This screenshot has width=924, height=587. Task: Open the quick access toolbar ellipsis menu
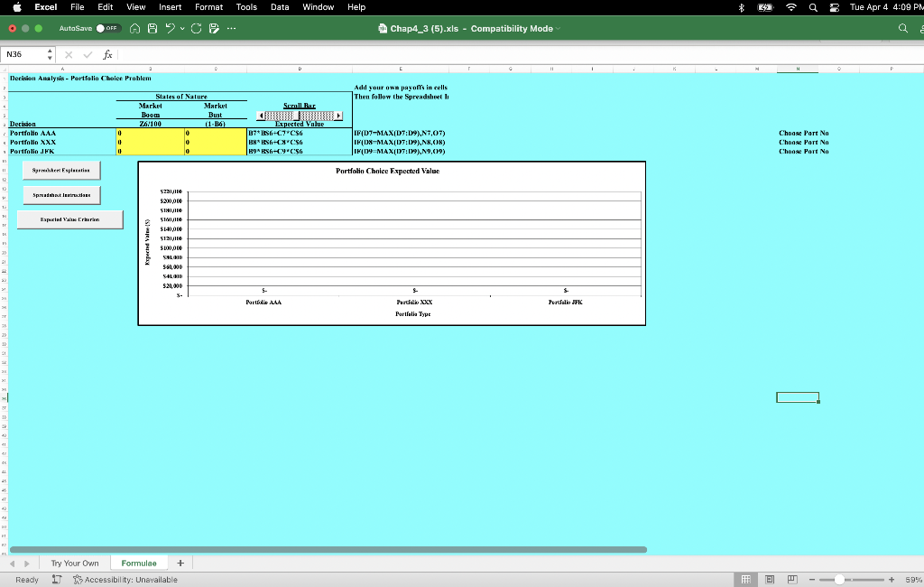[232, 28]
